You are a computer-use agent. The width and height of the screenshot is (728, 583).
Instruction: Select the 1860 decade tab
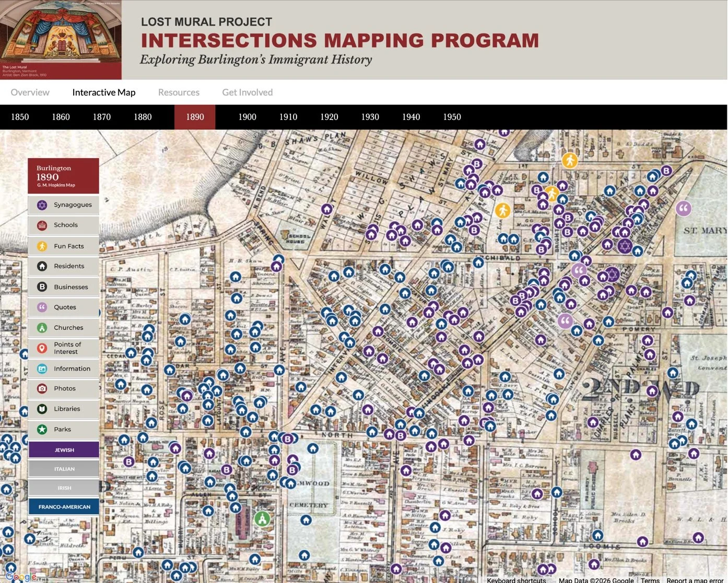(x=61, y=117)
